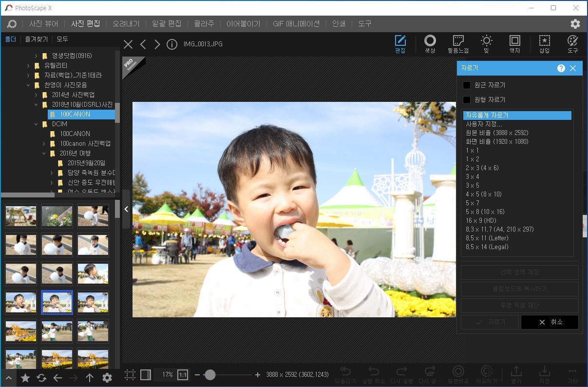Click 저장 save icon
Screen dimensions: 588x387
click(x=545, y=374)
